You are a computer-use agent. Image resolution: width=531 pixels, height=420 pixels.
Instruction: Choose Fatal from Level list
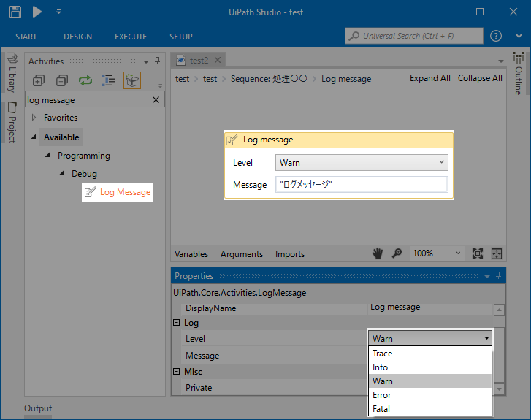430,409
